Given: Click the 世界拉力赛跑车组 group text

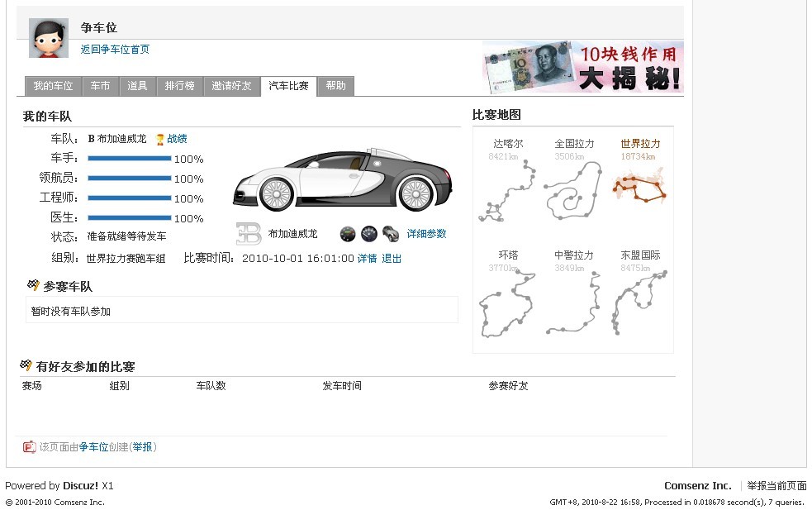Looking at the screenshot, I should 126,258.
